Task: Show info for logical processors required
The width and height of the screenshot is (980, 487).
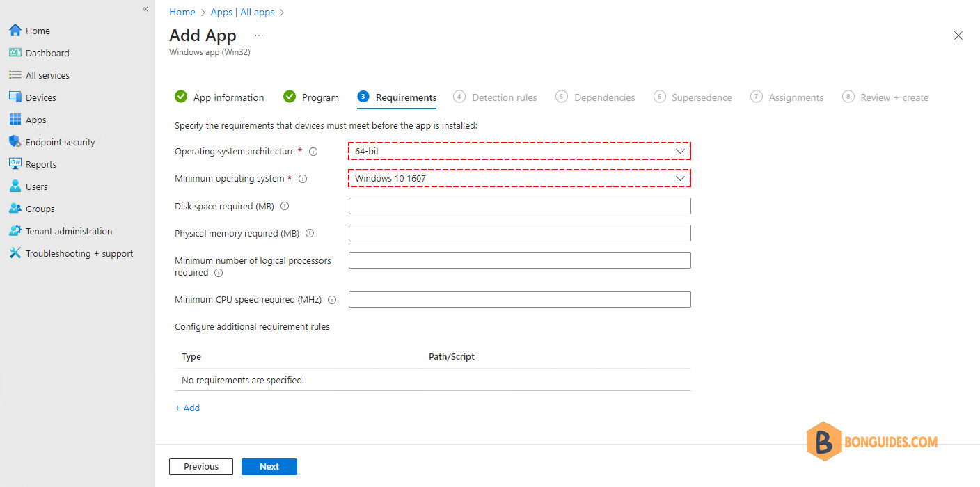Action: coord(219,273)
